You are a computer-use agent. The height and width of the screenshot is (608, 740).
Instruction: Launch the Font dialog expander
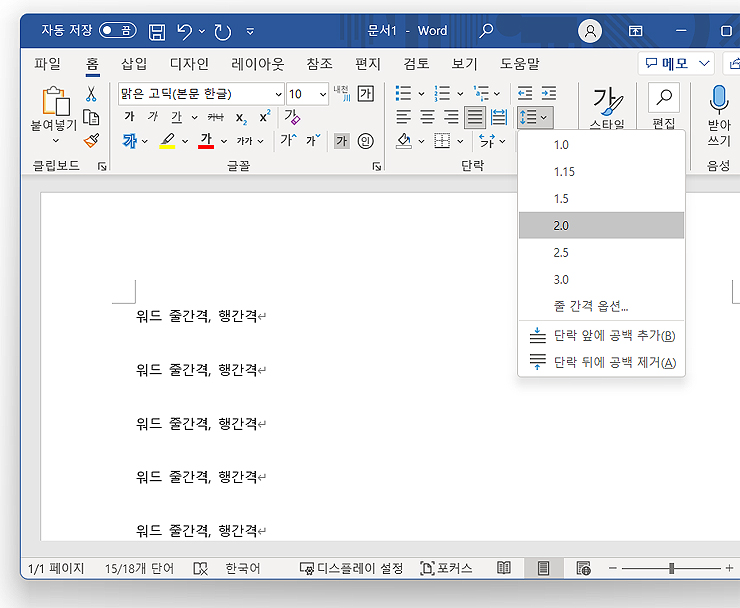click(377, 166)
